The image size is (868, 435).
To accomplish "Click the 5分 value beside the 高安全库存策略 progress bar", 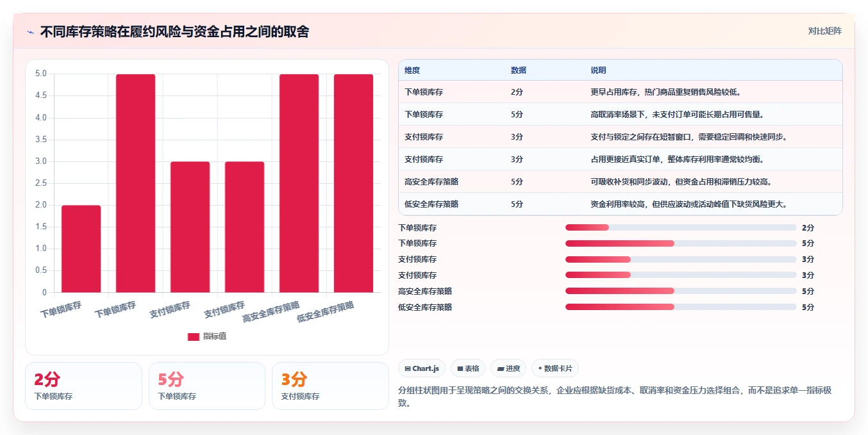I will [x=808, y=291].
